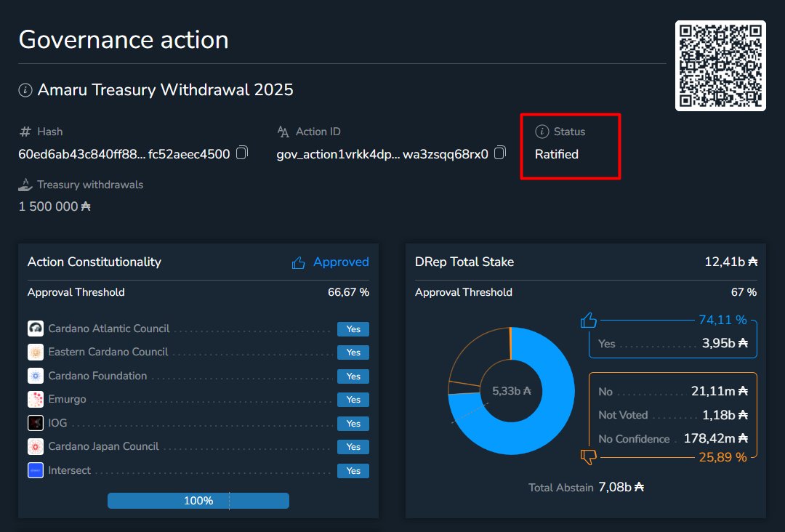Screen dimensions: 785x532
Task: Click the Ratified status value
Action: (557, 154)
